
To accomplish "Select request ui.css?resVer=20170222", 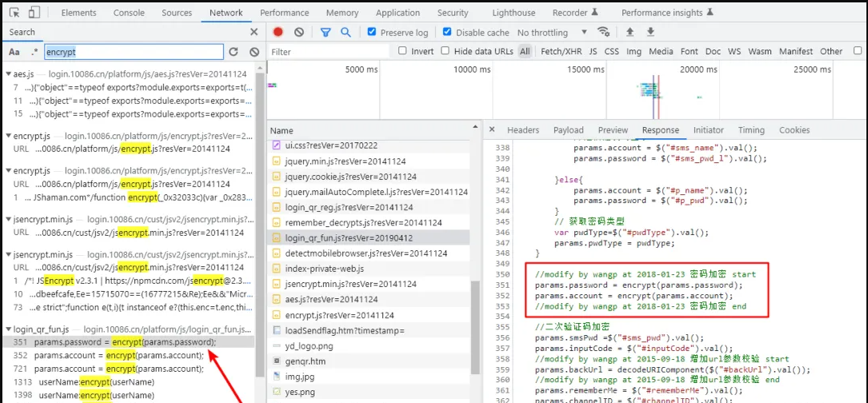I will [369, 146].
